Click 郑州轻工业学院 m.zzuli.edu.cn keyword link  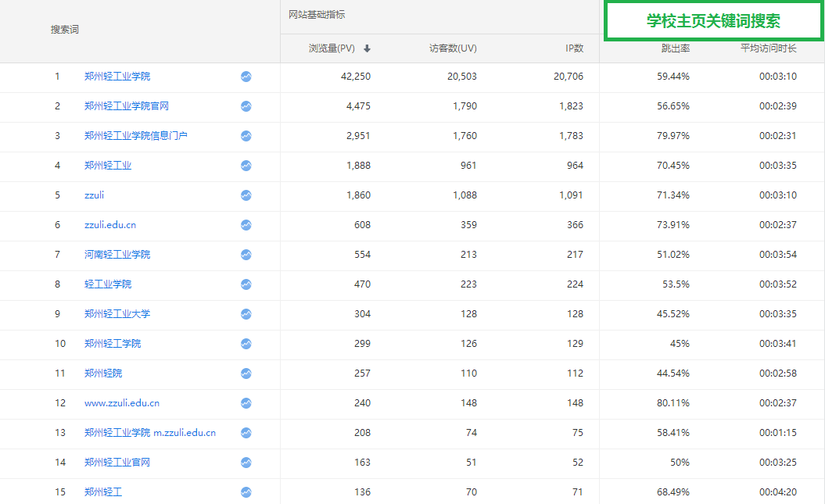150,433
